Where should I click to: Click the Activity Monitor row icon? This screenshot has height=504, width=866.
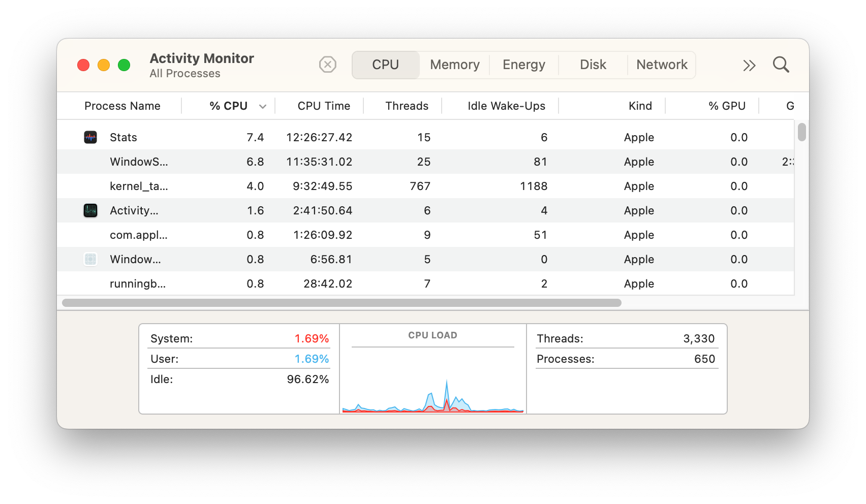click(90, 210)
